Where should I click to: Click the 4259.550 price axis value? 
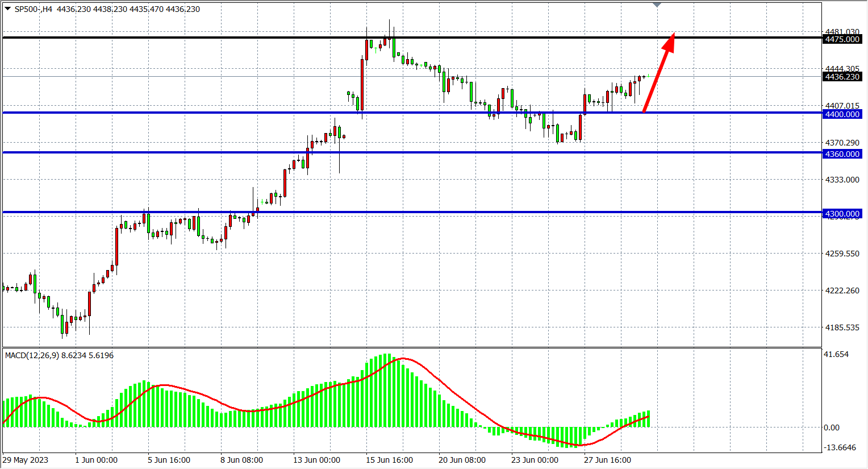(842, 254)
